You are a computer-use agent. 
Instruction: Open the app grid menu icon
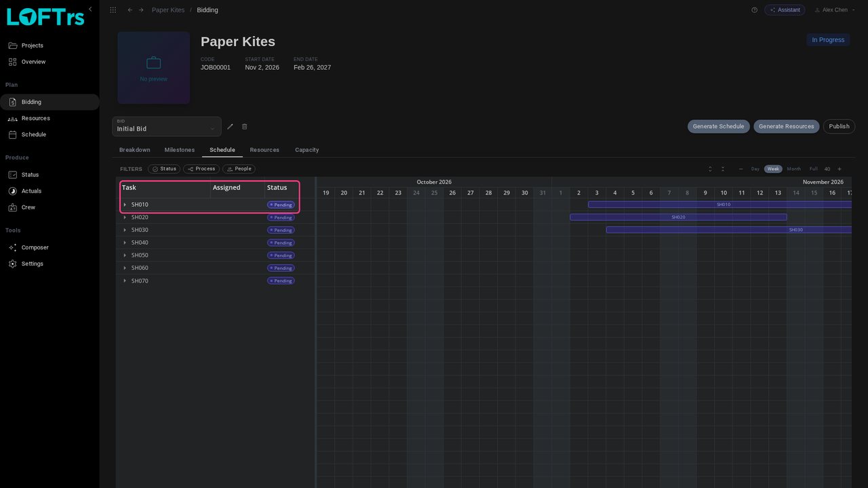pos(113,10)
